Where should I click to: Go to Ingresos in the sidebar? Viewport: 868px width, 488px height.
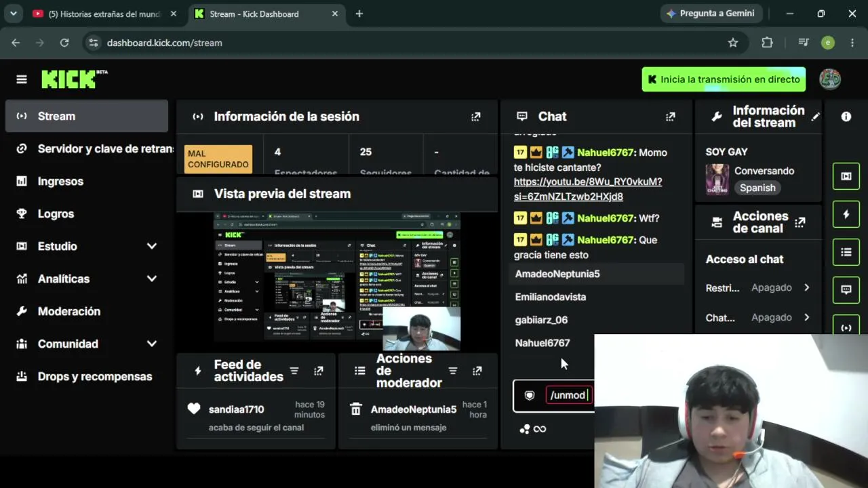pos(87,181)
